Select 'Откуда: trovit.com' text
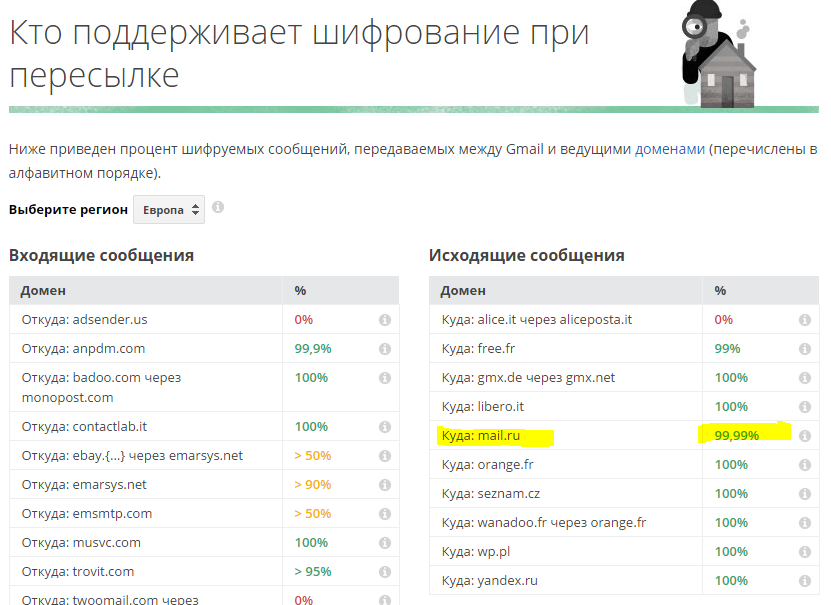 point(78,572)
